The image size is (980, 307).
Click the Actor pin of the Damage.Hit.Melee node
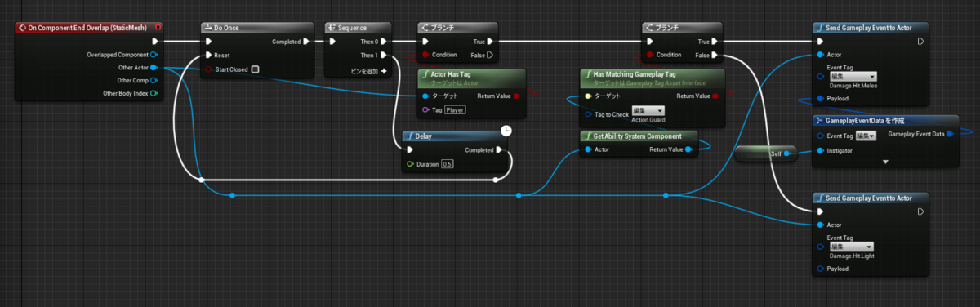click(x=820, y=55)
